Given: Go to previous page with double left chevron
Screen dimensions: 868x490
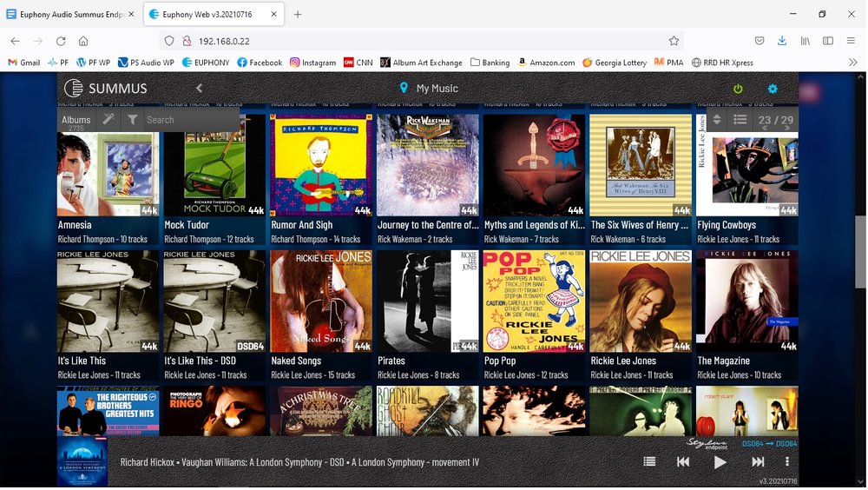Looking at the screenshot, I should [x=765, y=128].
